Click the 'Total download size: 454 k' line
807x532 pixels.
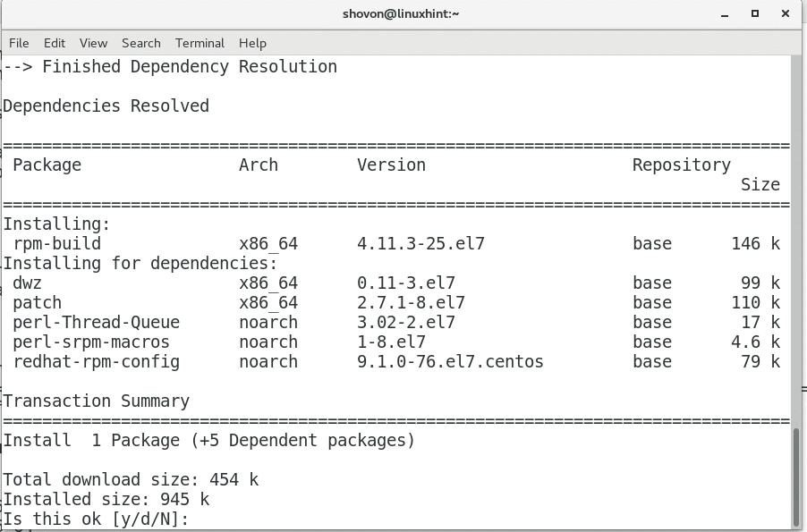[x=131, y=479]
